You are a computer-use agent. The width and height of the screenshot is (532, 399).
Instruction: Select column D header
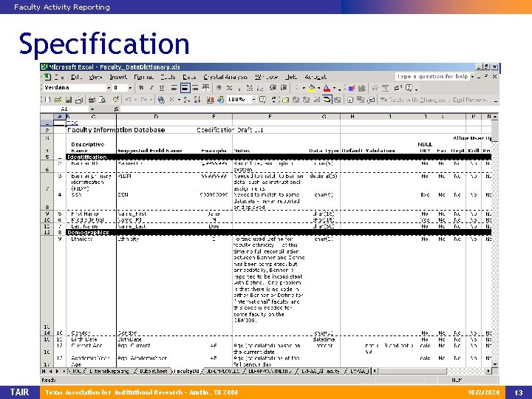156,117
